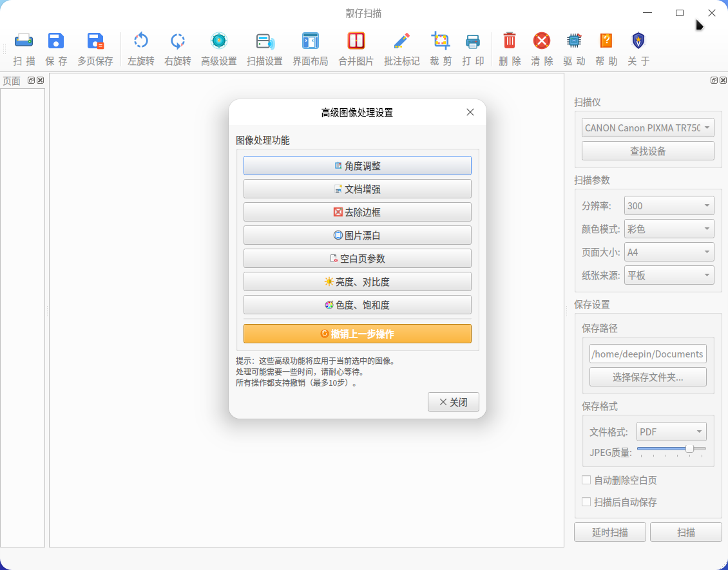The height and width of the screenshot is (570, 728).
Task: Rotate left with 左旋转 icon
Action: (x=140, y=41)
